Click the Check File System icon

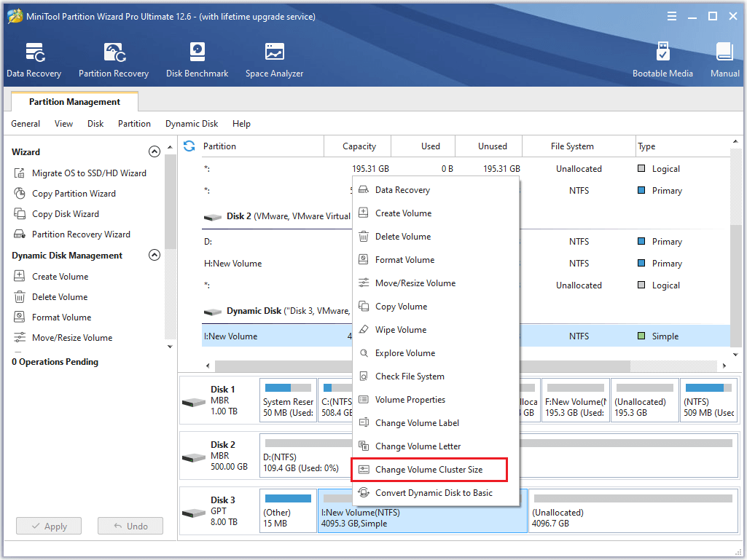click(364, 376)
